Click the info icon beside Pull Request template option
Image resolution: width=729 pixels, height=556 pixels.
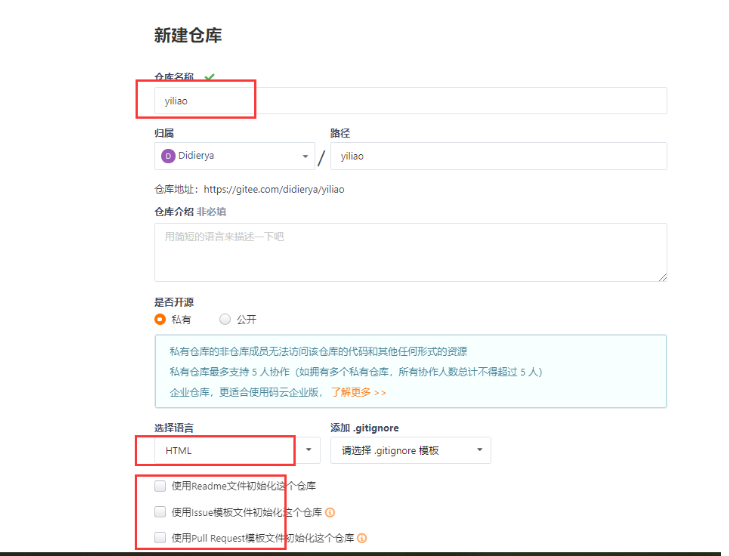(x=362, y=538)
